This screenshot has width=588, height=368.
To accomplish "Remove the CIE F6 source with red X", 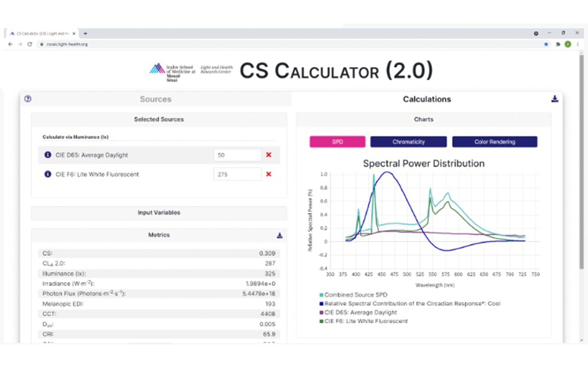I will click(269, 174).
